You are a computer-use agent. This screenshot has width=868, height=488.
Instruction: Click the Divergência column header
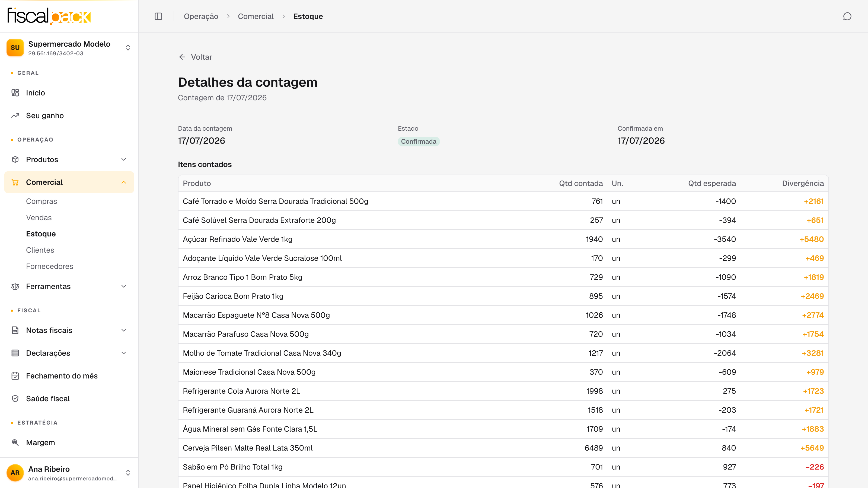click(803, 183)
